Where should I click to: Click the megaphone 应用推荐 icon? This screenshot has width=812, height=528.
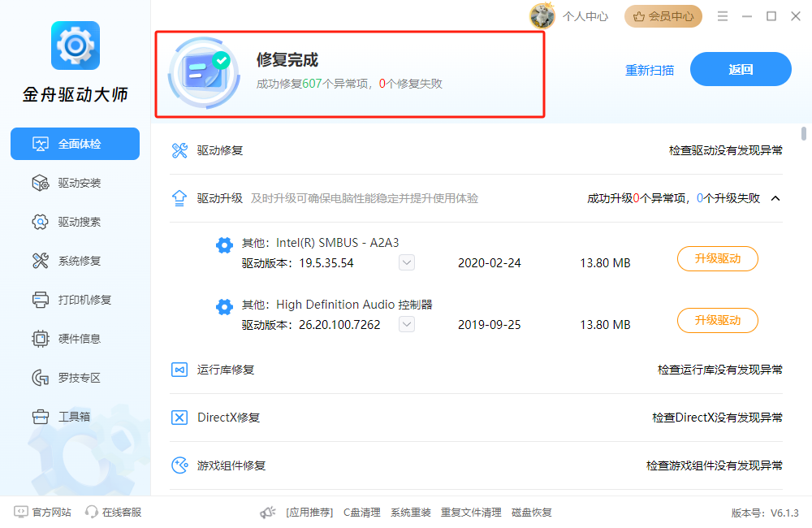268,513
